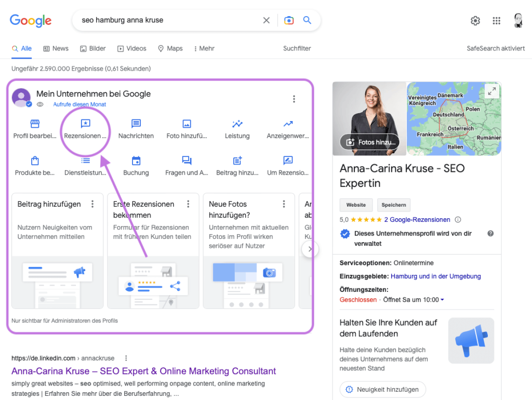Open Google apps grid
The width and height of the screenshot is (532, 400).
click(496, 21)
